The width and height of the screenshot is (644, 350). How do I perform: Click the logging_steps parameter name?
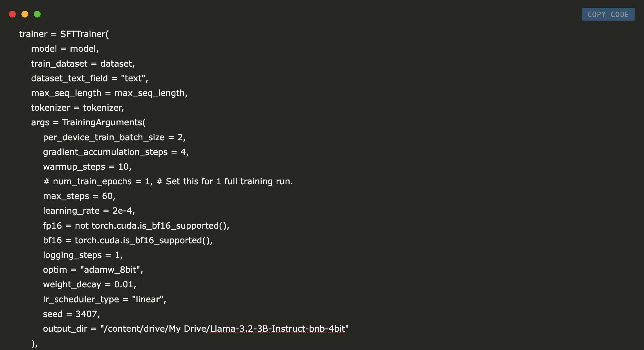[72, 255]
